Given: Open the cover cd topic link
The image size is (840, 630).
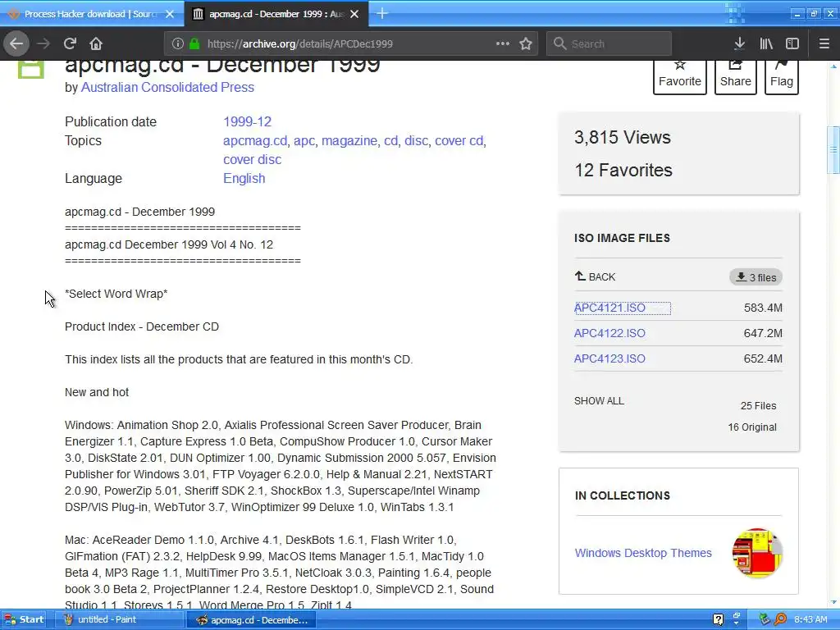Looking at the screenshot, I should [459, 141].
